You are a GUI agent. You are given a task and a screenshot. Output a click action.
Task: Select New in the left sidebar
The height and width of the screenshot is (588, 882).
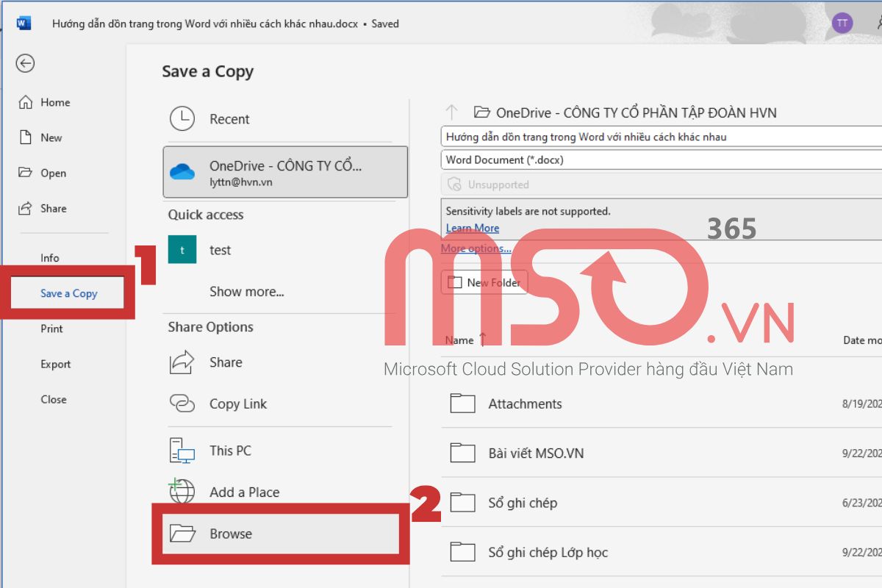pos(51,137)
